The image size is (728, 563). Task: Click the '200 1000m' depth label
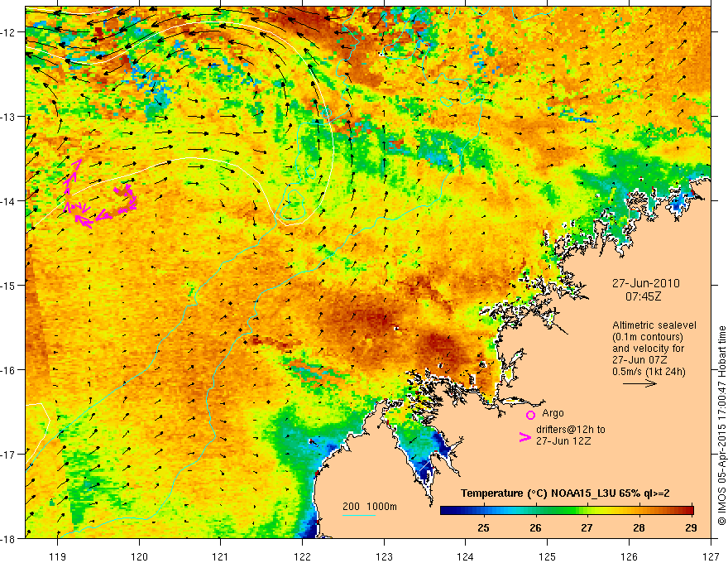pyautogui.click(x=370, y=507)
